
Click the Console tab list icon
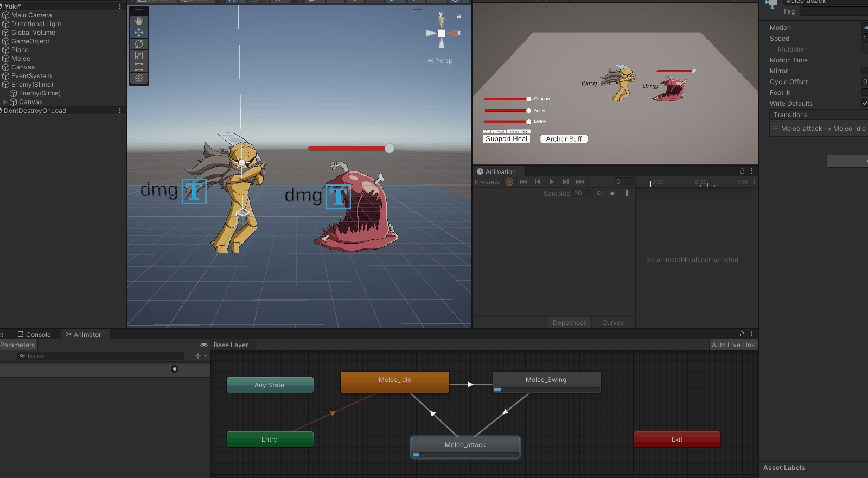tap(21, 334)
